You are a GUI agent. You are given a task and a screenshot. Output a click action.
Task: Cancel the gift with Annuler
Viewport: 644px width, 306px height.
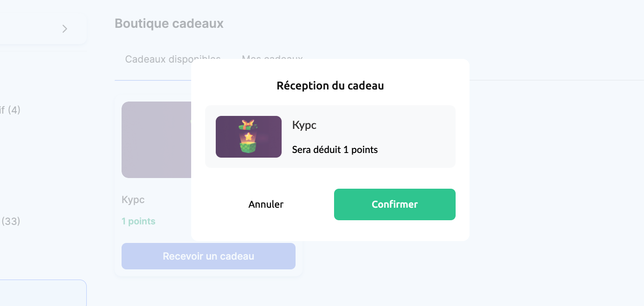(x=266, y=204)
